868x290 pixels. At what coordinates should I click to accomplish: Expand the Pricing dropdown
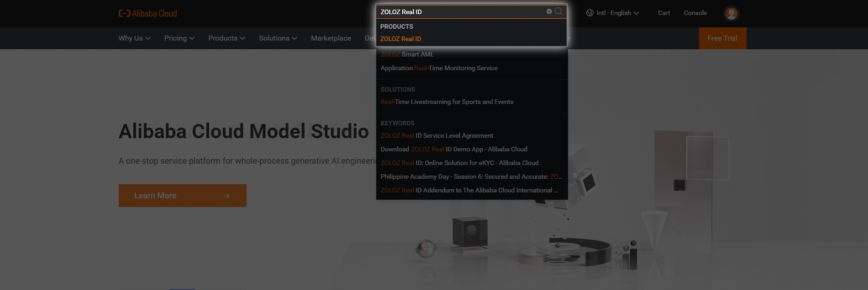[179, 38]
